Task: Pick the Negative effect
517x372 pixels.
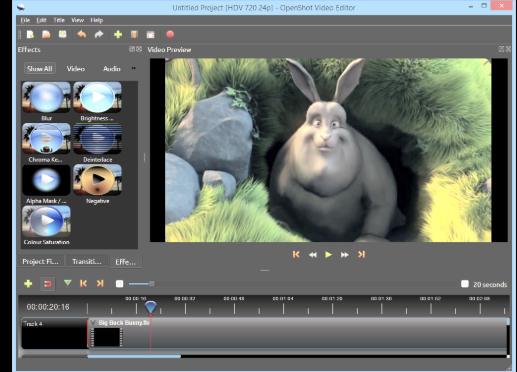Action: pyautogui.click(x=97, y=180)
